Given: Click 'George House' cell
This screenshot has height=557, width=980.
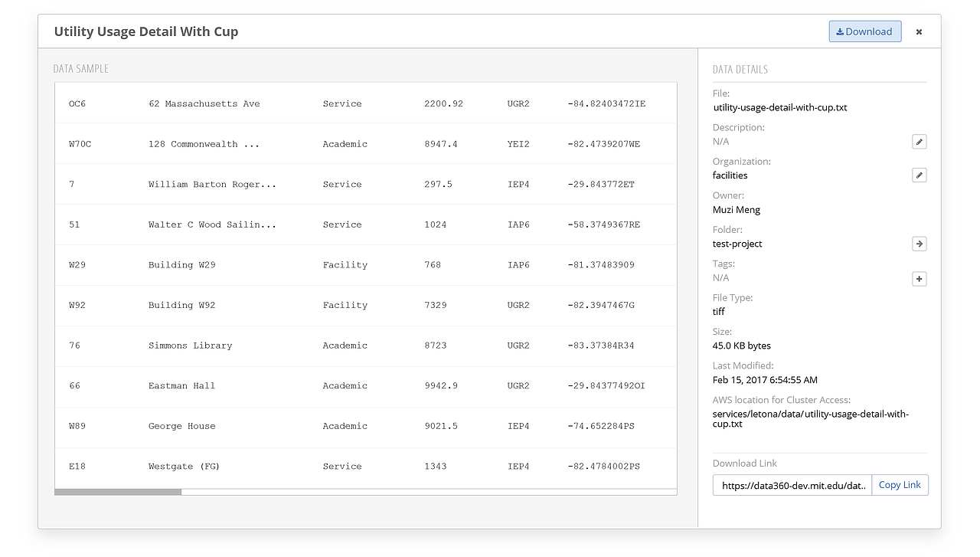Looking at the screenshot, I should [x=182, y=426].
